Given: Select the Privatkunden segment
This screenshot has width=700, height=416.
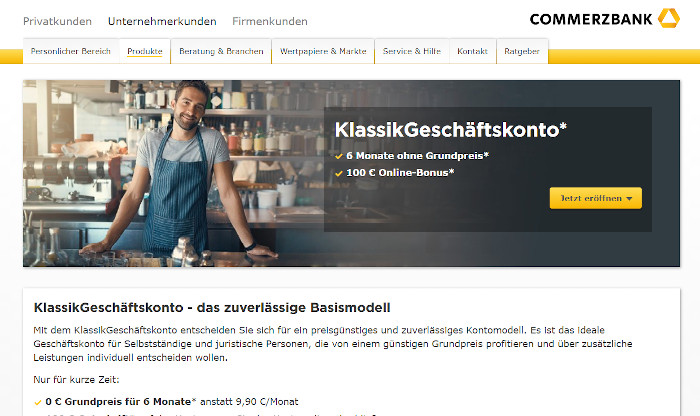Looking at the screenshot, I should pos(57,21).
